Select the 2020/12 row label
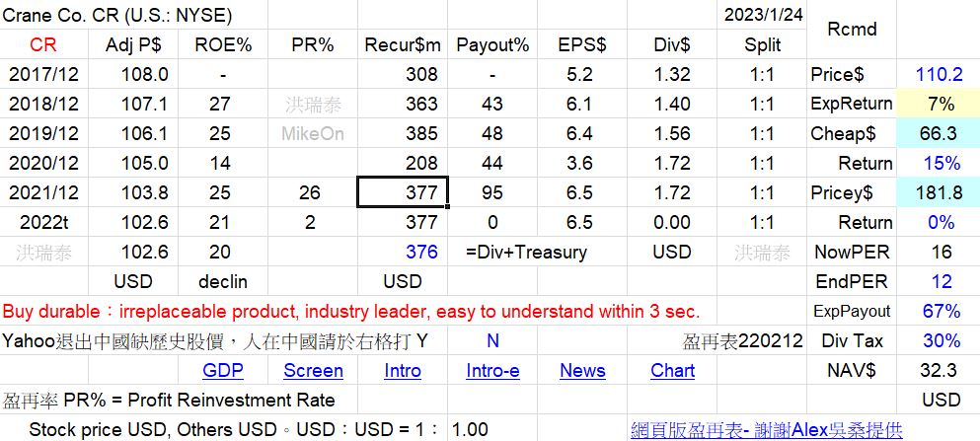 point(43,163)
